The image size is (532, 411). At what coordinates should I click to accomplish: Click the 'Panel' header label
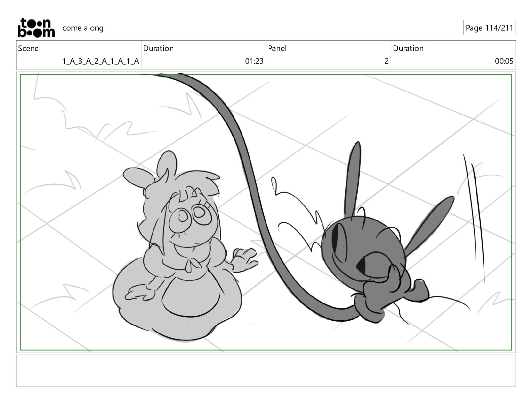277,48
